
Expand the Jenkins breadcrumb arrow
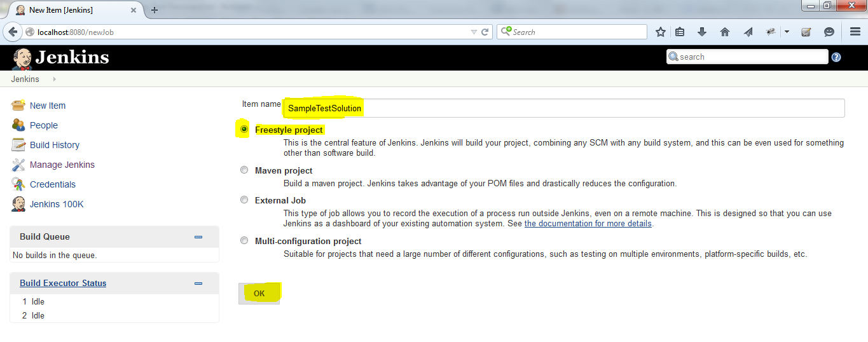point(54,79)
